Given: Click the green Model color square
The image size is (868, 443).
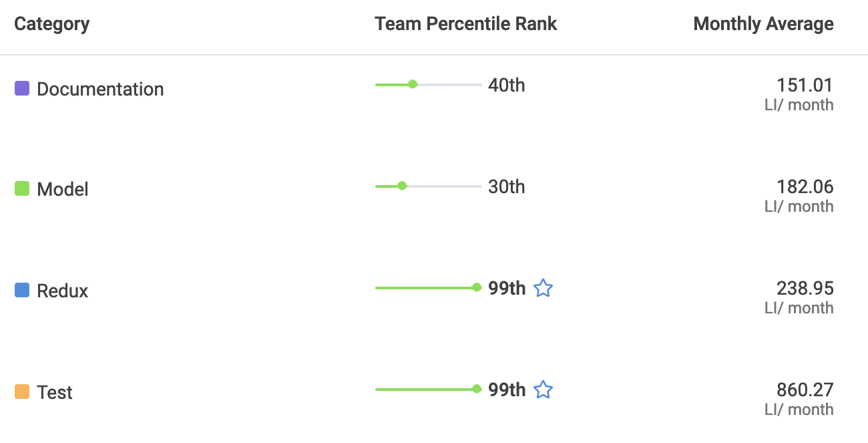Looking at the screenshot, I should [x=22, y=189].
